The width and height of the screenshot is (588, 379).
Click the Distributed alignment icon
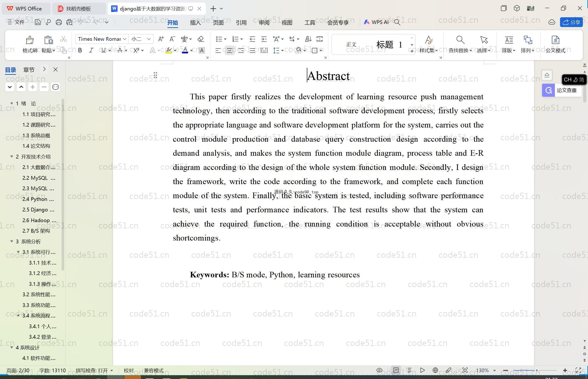264,50
